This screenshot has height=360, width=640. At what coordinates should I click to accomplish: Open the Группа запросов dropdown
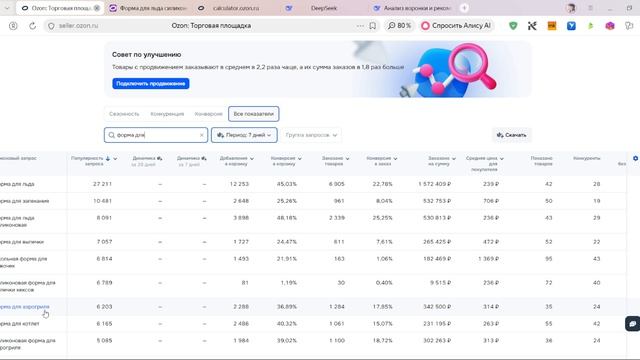[x=311, y=135]
